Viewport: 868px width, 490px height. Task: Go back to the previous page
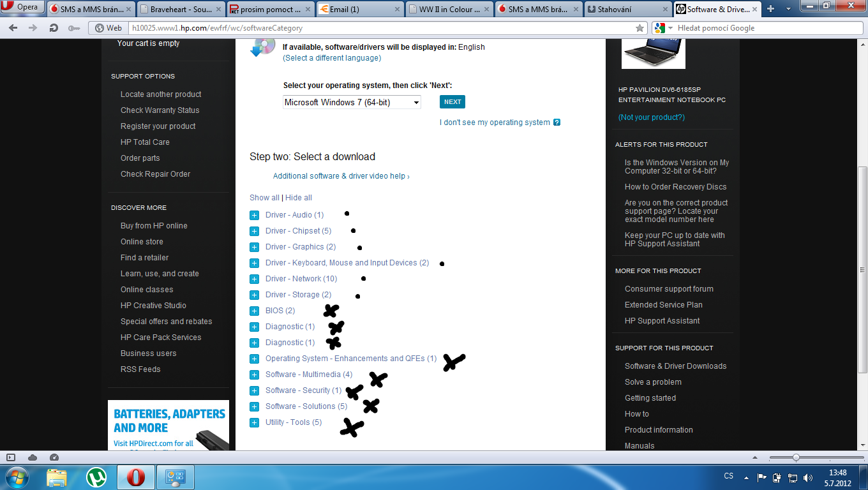(13, 28)
